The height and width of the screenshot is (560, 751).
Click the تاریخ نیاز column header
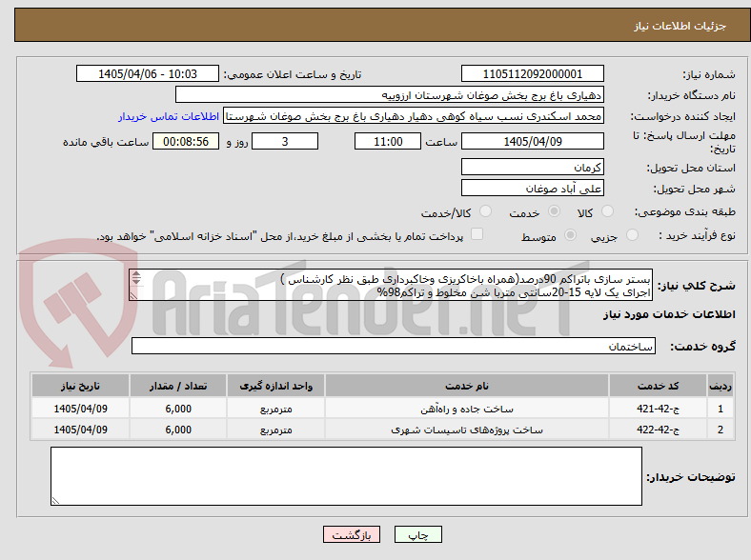tap(80, 386)
